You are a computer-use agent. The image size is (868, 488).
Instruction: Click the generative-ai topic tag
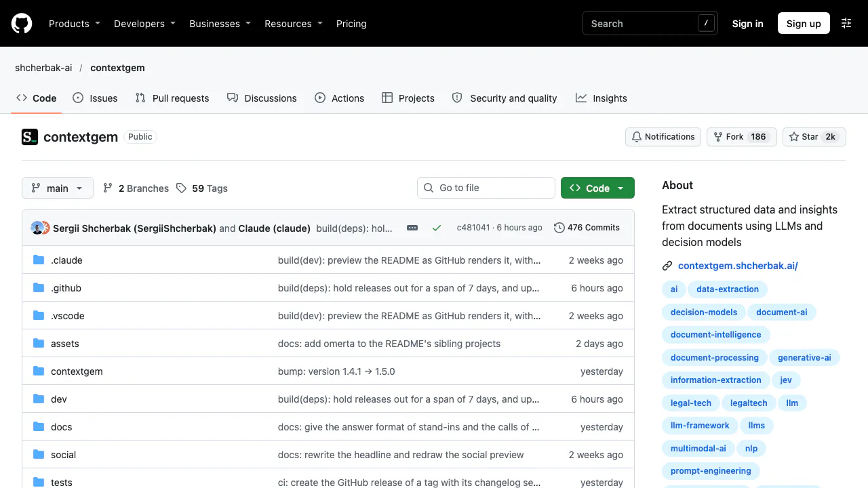point(804,358)
